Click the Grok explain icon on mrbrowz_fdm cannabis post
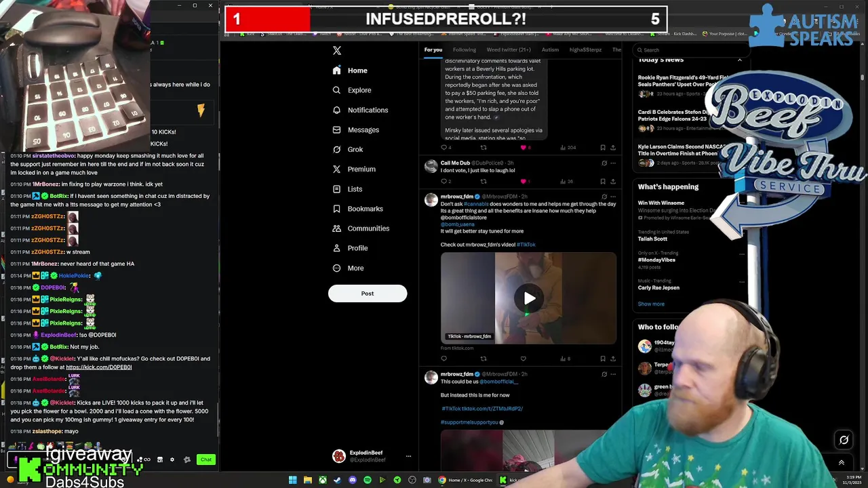This screenshot has height=488, width=868. pos(604,197)
